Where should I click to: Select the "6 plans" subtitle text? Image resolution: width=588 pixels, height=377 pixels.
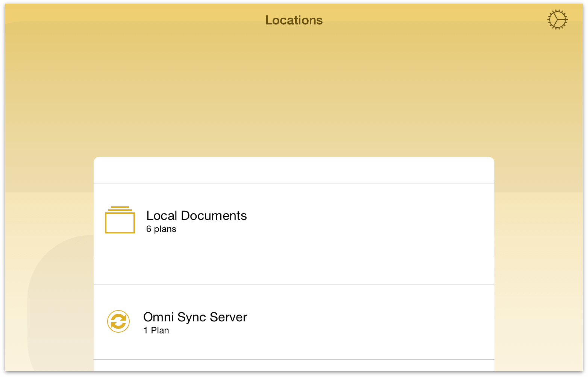pyautogui.click(x=161, y=229)
